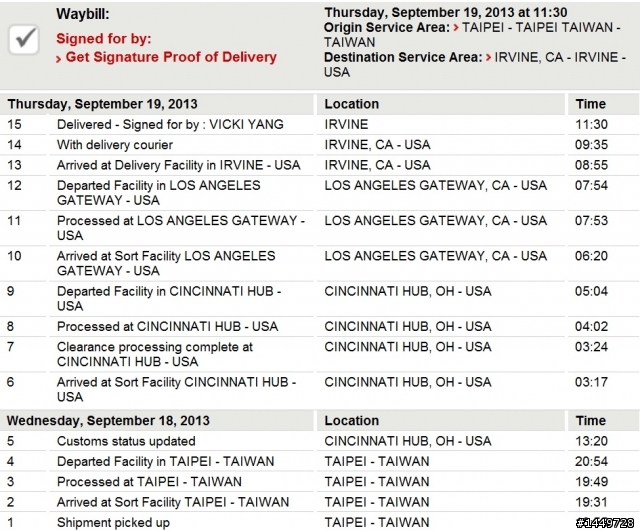Select the With delivery courier row
The height and width of the screenshot is (531, 640).
(x=320, y=145)
